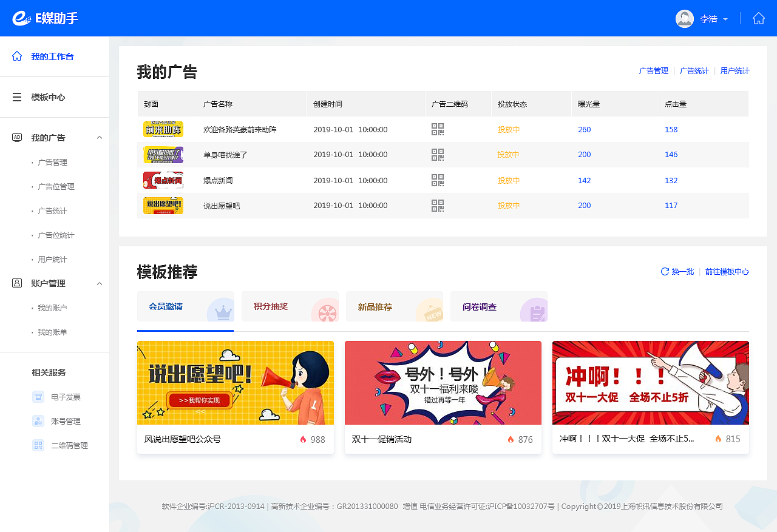The width and height of the screenshot is (777, 532).
Task: Click the click count 146
Action: click(671, 155)
